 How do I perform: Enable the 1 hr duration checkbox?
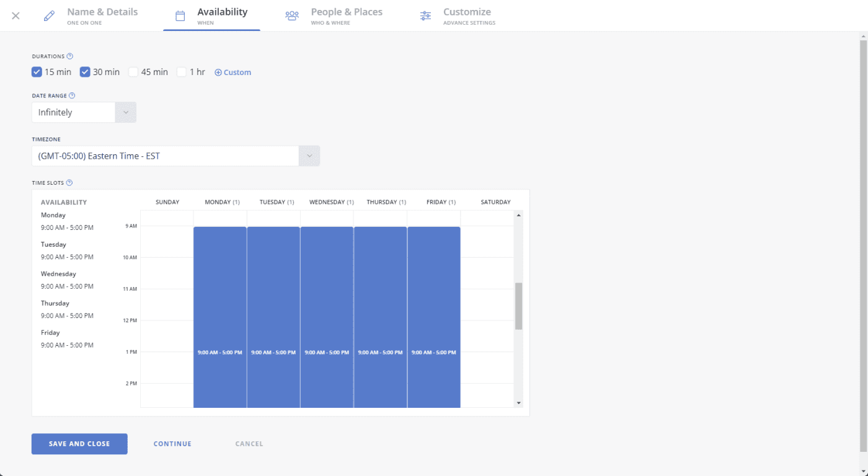pyautogui.click(x=182, y=72)
